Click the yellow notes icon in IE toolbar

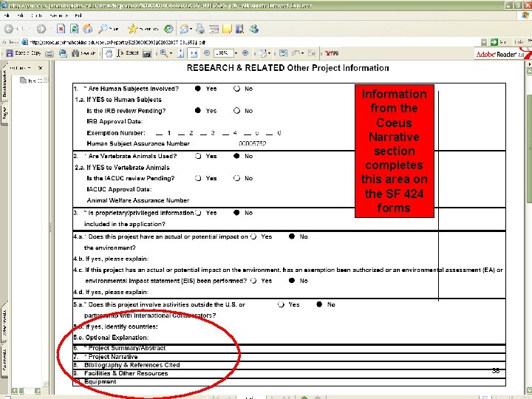click(227, 29)
